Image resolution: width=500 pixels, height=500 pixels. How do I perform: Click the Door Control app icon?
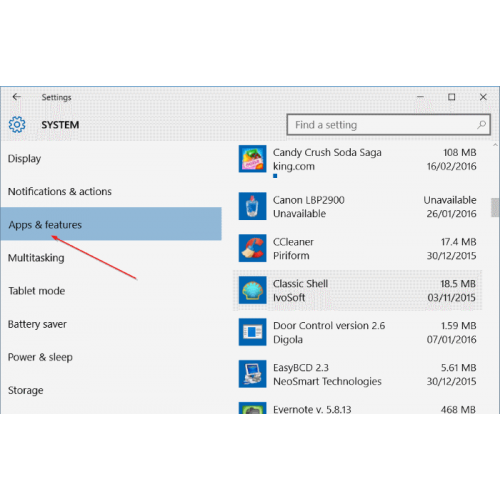point(252,332)
